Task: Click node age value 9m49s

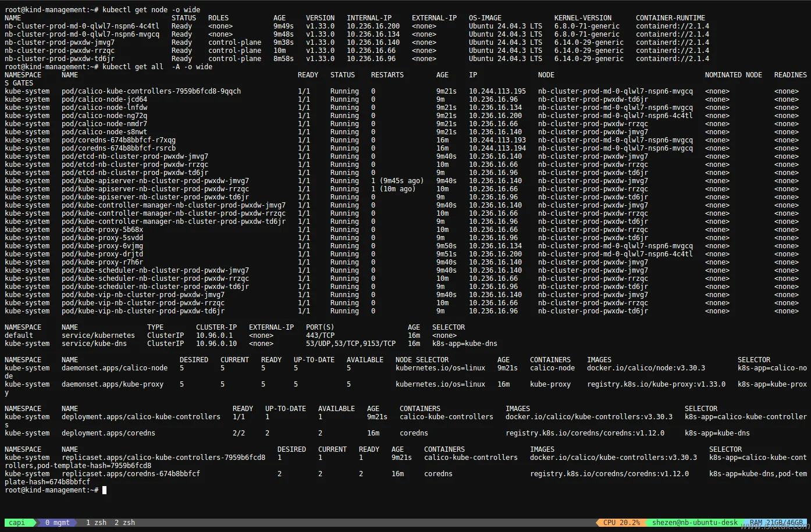Action: pyautogui.click(x=283, y=26)
